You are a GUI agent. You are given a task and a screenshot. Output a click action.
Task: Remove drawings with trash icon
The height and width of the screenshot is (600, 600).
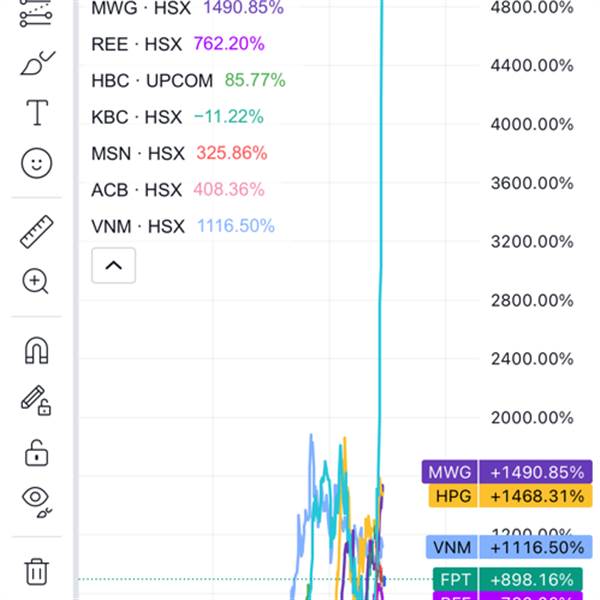pyautogui.click(x=37, y=571)
